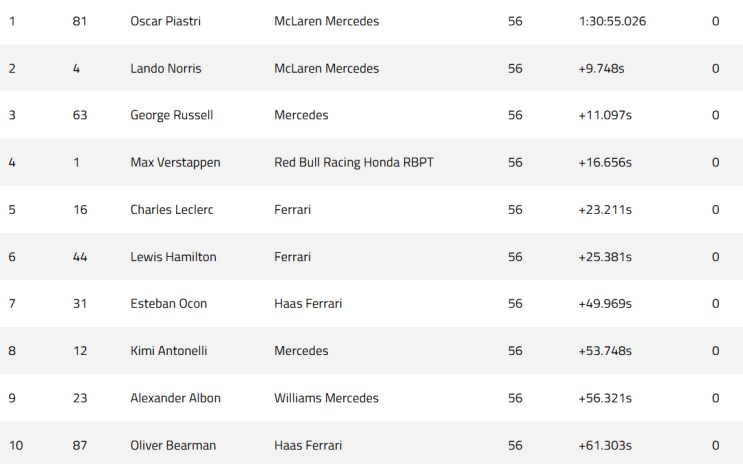Click Lewis Hamilton's name
This screenshot has height=464, width=743.
coord(173,257)
